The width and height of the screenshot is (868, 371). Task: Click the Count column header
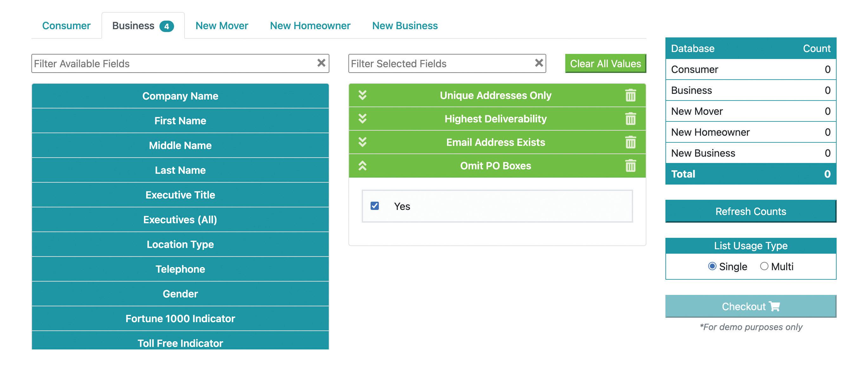[x=817, y=49]
